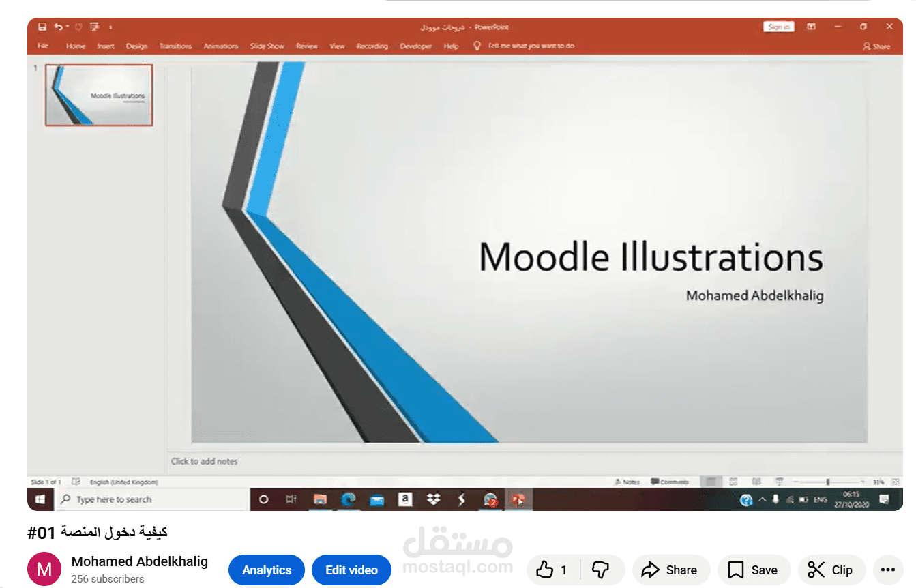Click the Fit slide to window icon

point(895,482)
